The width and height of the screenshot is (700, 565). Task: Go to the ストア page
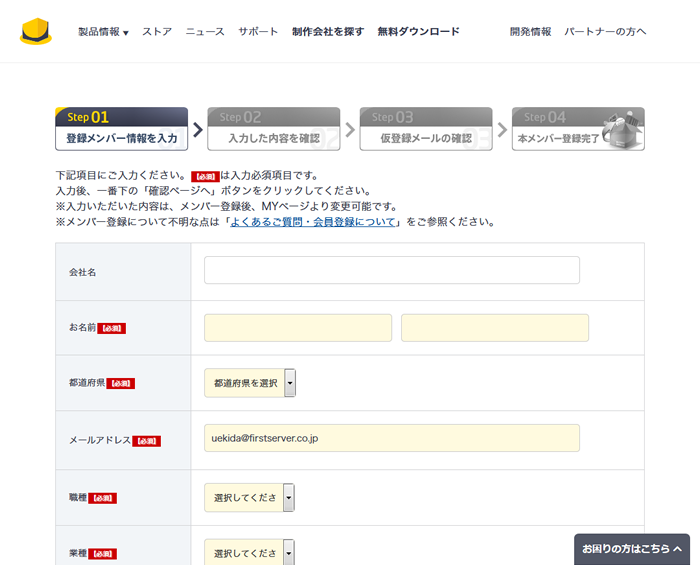tap(157, 32)
